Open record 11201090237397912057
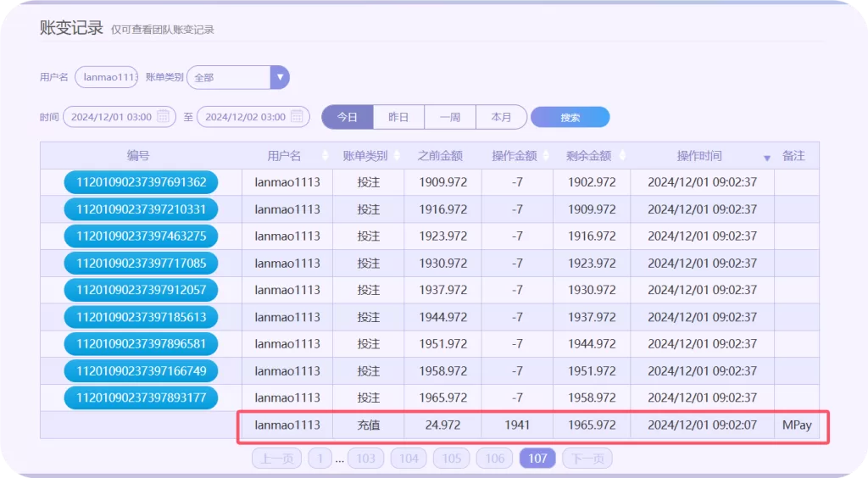The width and height of the screenshot is (868, 478). pyautogui.click(x=142, y=290)
